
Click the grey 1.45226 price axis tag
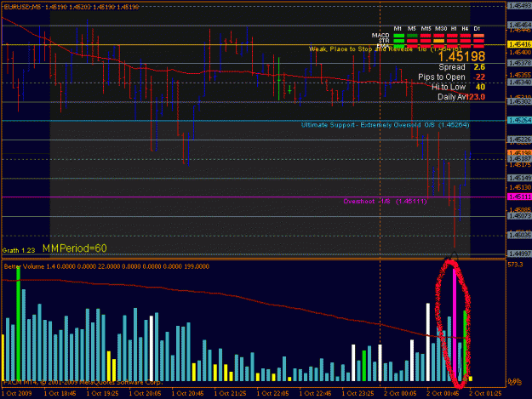tap(519, 140)
